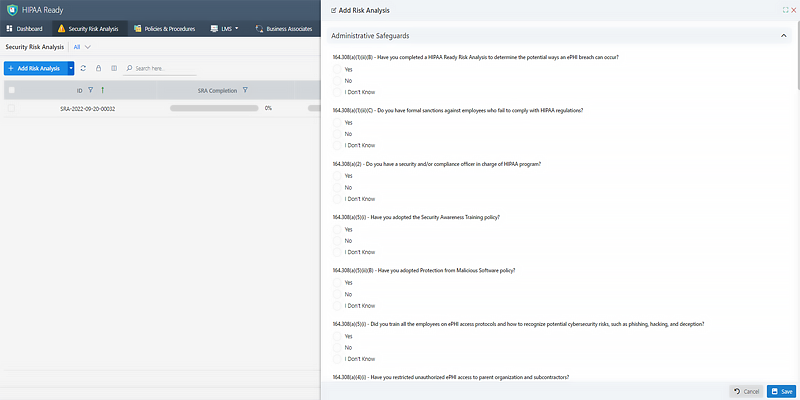Screen dimensions: 800x400
Task: Select Yes for Security Awareness Training policy
Action: [x=337, y=229]
